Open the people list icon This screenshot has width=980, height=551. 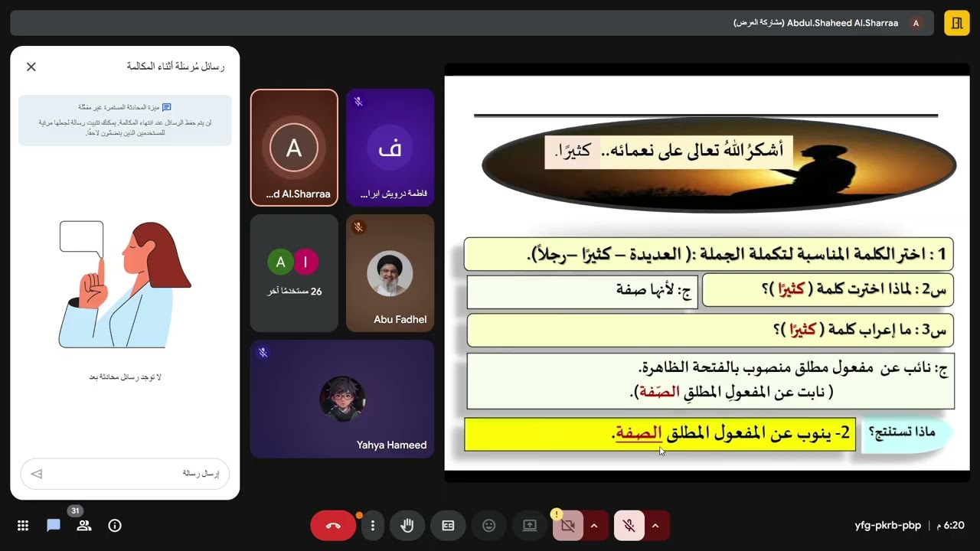click(x=84, y=526)
